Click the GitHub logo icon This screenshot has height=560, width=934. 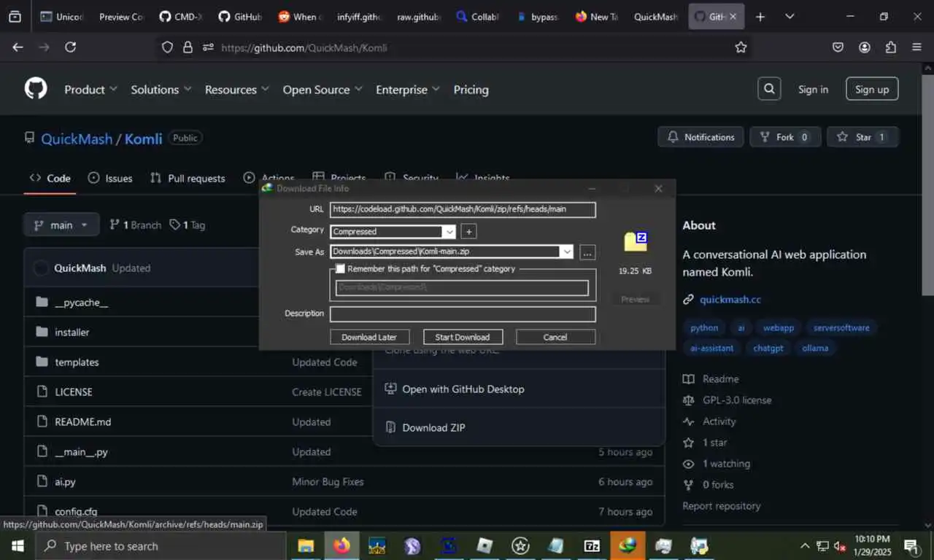click(36, 89)
